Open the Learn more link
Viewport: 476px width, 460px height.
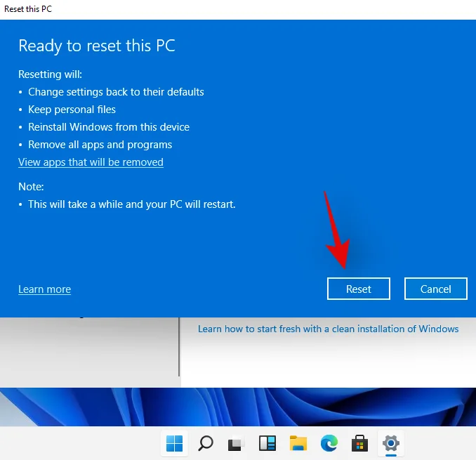45,289
